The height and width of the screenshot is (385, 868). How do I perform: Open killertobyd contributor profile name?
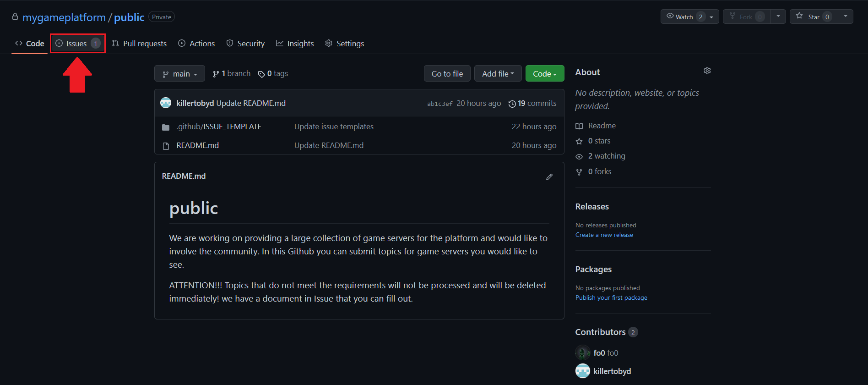(612, 371)
